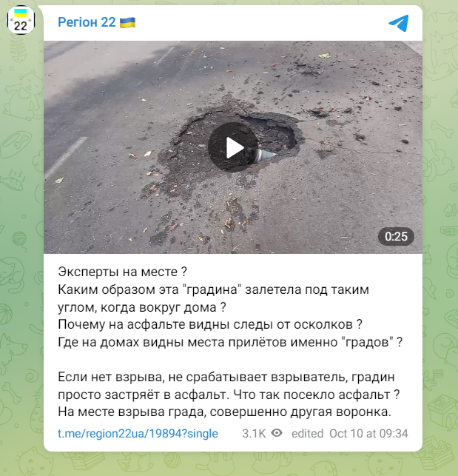458x476 pixels.
Task: Click the text 'углом, когда вокруг дома ?'
Action: click(x=142, y=307)
